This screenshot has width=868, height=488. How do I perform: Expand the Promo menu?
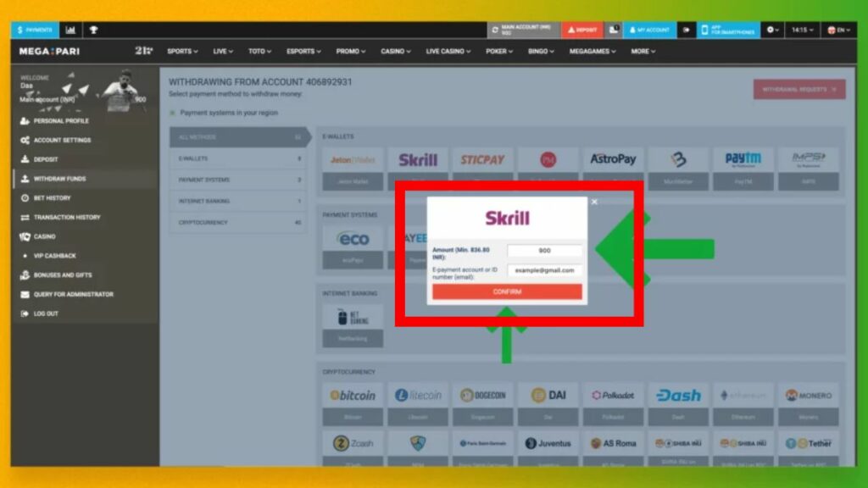pos(350,52)
